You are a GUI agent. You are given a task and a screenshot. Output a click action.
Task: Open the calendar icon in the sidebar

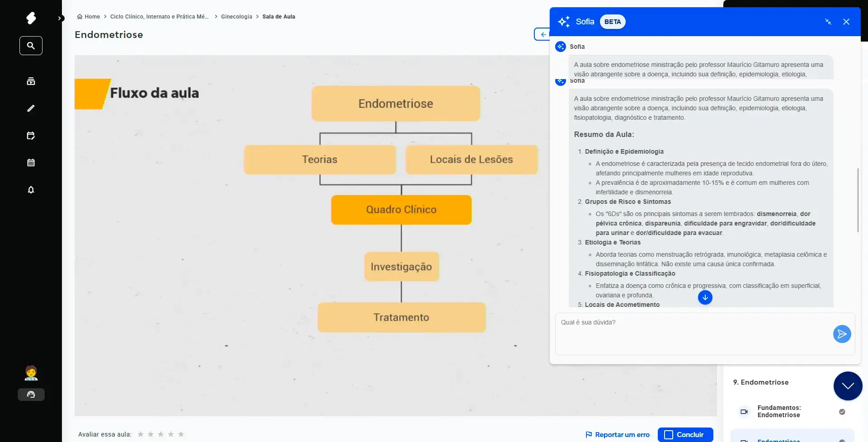tap(31, 163)
